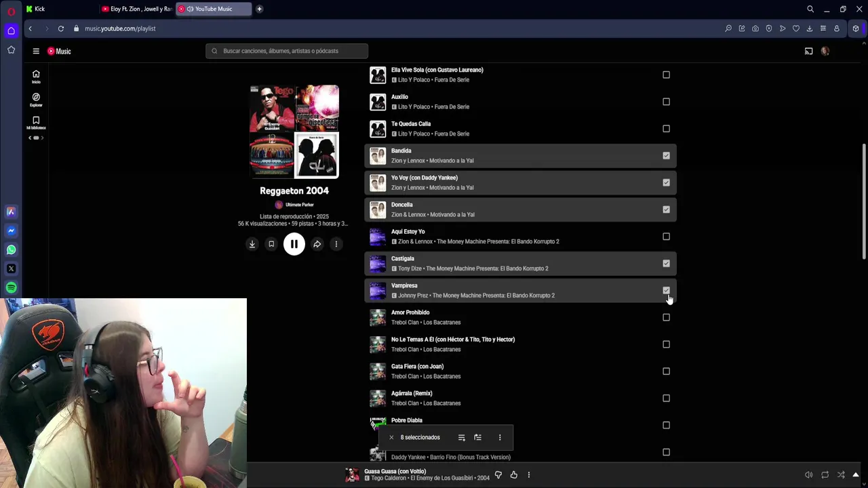Open Opera downloads icon

coord(810,28)
